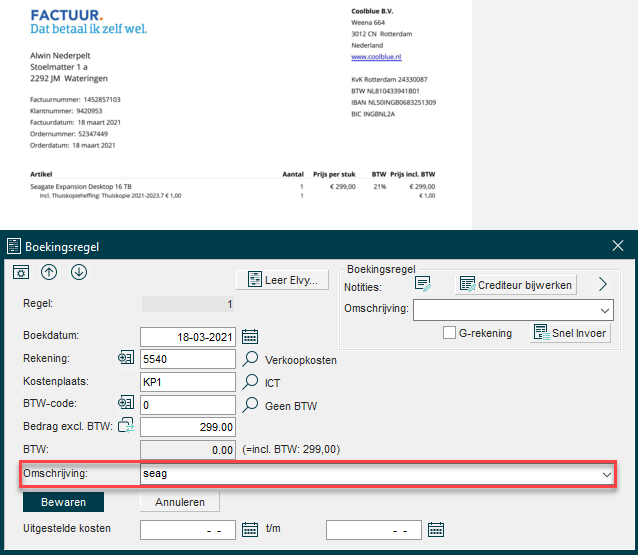Image resolution: width=638 pixels, height=555 pixels.
Task: Click the BTW-code field containing 0
Action: [x=188, y=405]
